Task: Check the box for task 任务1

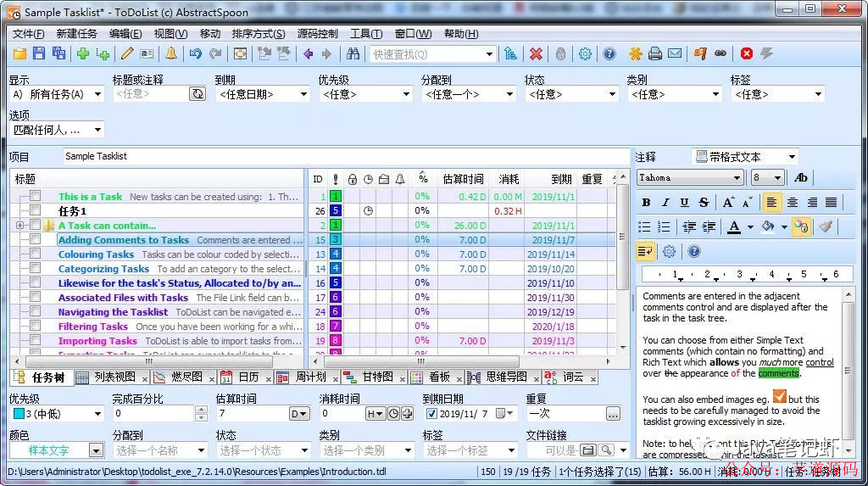Action: [x=36, y=210]
